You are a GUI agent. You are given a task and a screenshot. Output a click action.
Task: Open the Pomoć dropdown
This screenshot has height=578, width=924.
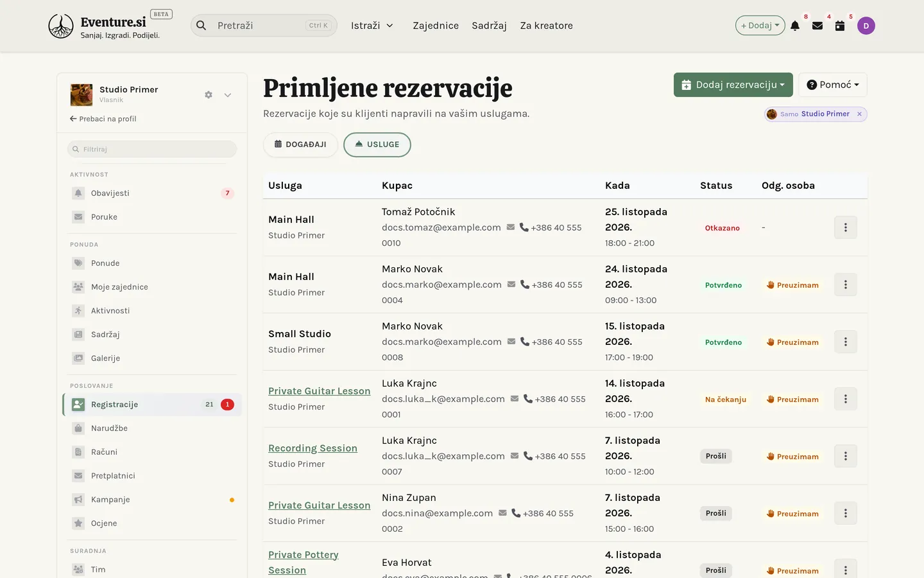pos(833,85)
